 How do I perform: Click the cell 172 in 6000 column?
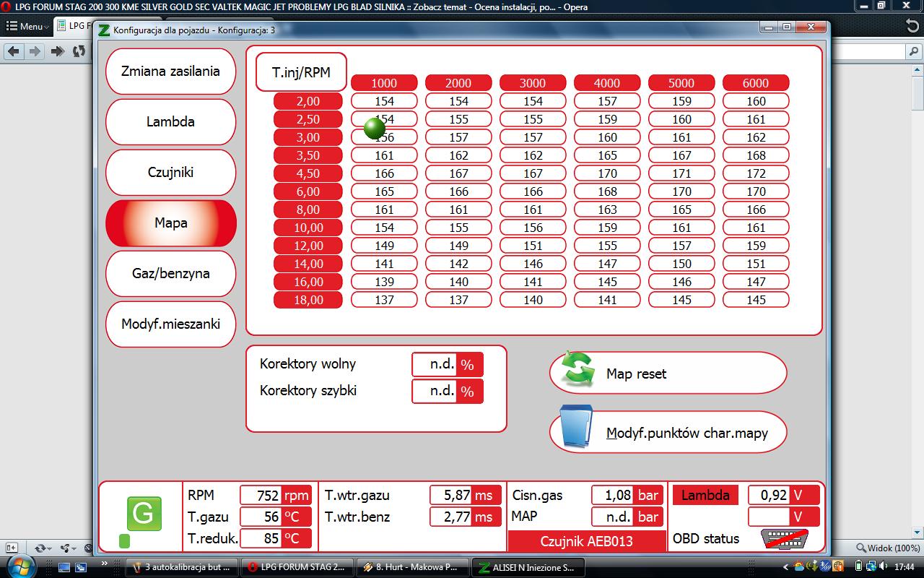coord(756,173)
